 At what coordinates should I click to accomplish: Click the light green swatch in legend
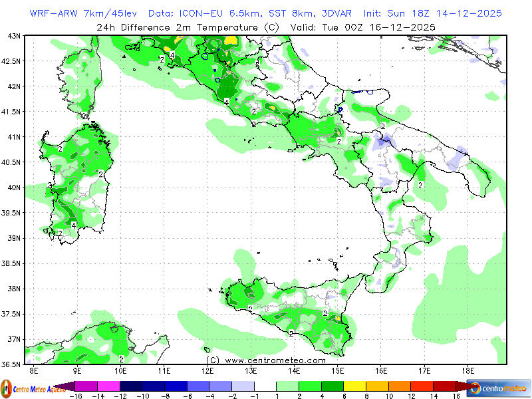point(288,385)
